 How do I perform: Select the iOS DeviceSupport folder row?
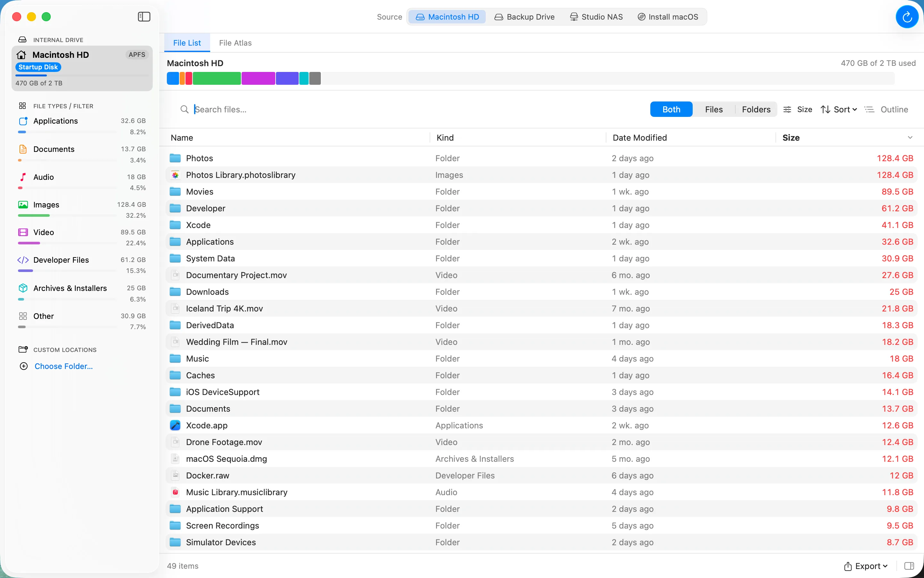pyautogui.click(x=542, y=392)
